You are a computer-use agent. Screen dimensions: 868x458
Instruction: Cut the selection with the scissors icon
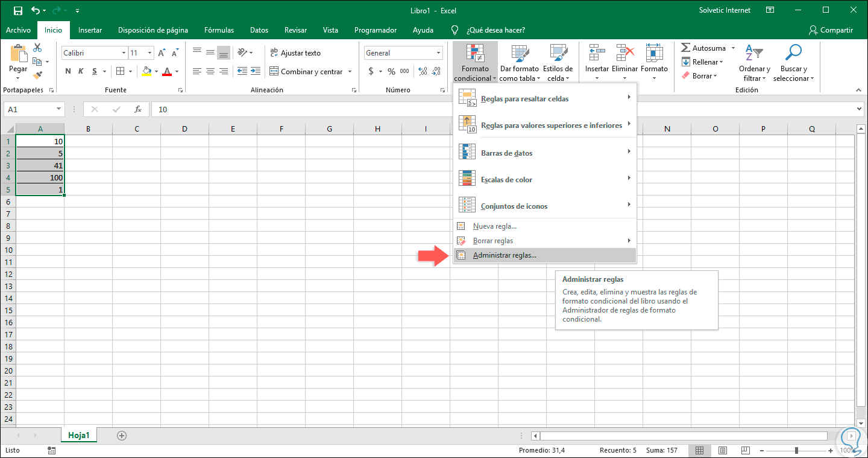coord(37,48)
